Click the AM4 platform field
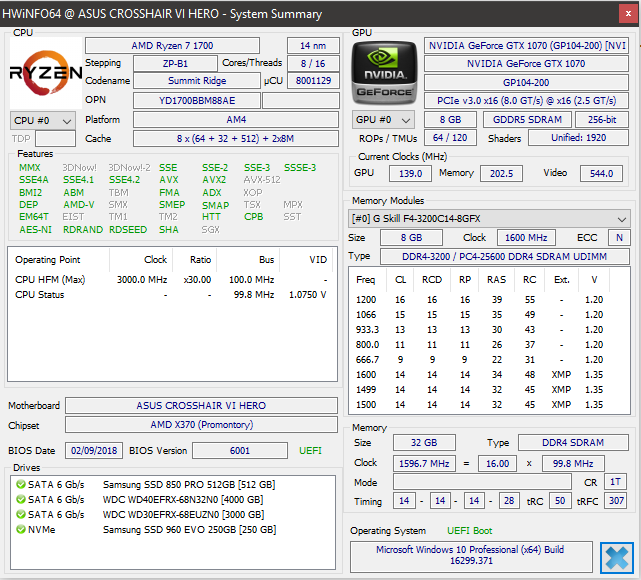641x580 pixels. (236, 120)
